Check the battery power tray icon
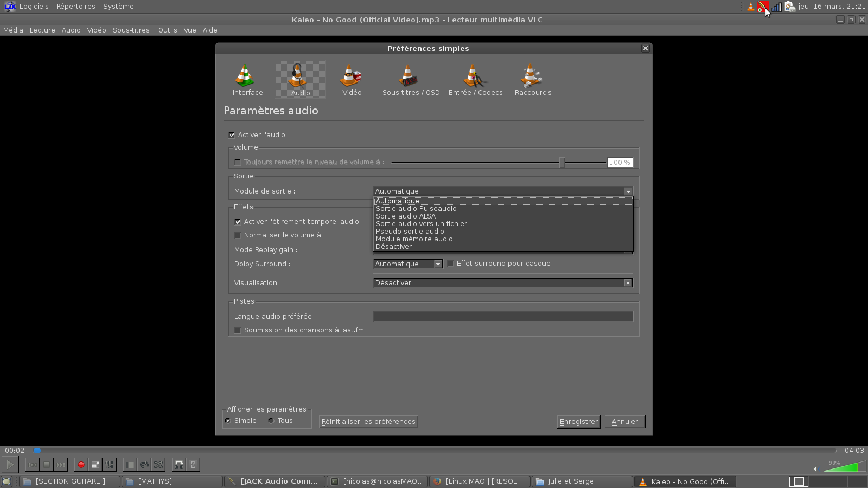This screenshot has width=868, height=488. point(790,7)
